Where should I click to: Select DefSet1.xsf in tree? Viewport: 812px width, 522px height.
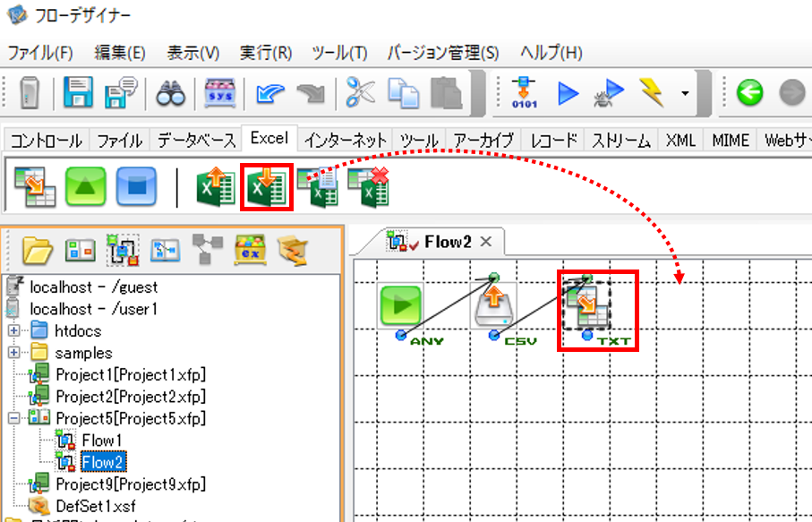point(96,505)
